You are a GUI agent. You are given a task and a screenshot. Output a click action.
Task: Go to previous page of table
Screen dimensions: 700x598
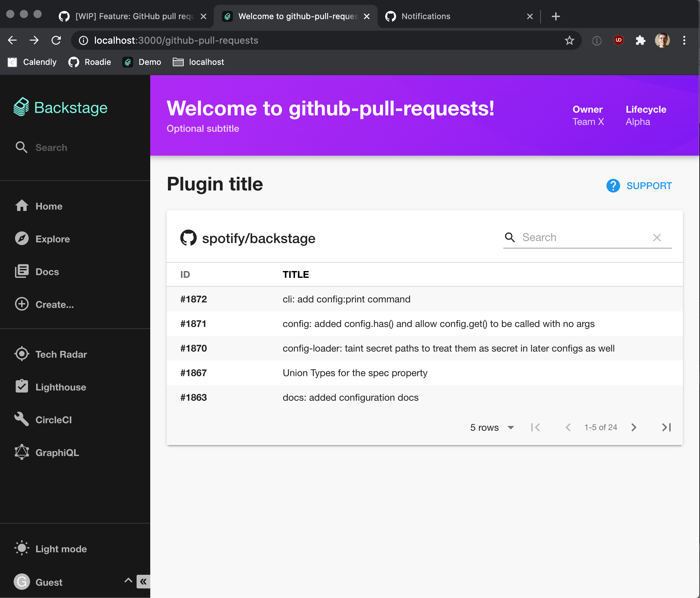(568, 427)
